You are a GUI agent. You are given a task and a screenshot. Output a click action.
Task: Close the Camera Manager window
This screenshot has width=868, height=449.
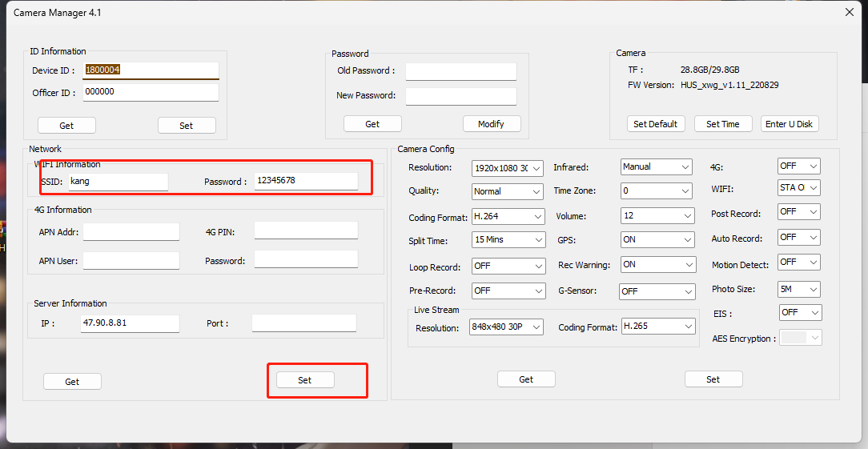tap(849, 12)
